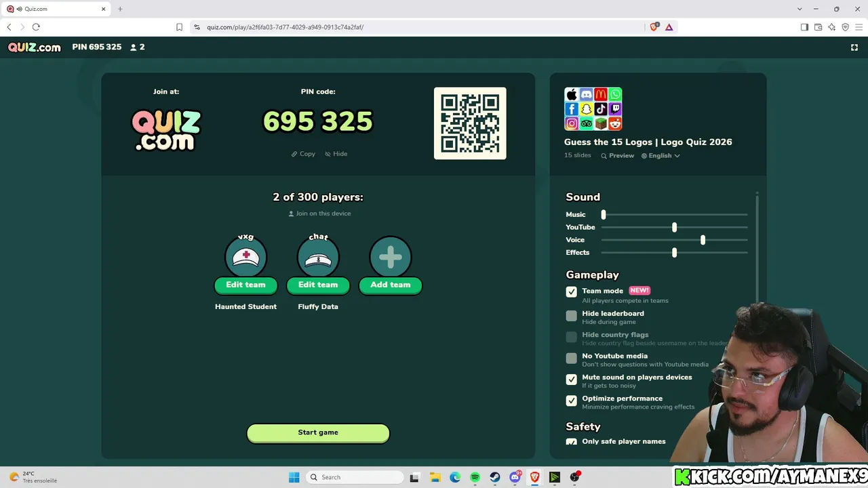Uncheck Mute sound on players devices
This screenshot has height=488, width=868.
coord(572,380)
